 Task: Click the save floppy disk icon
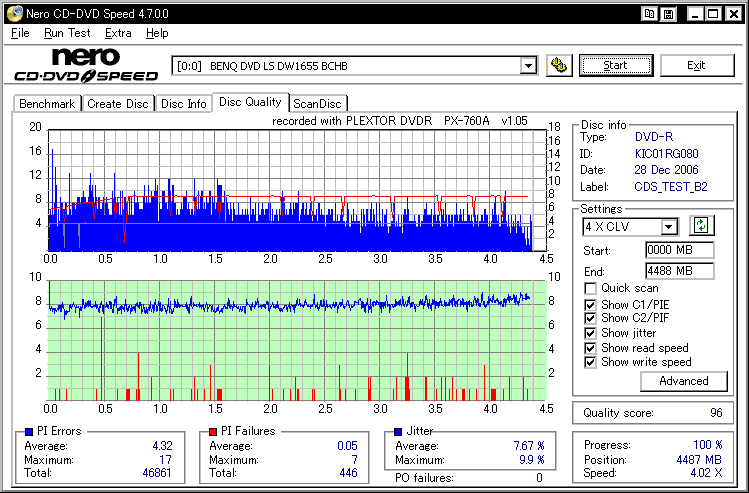[668, 12]
